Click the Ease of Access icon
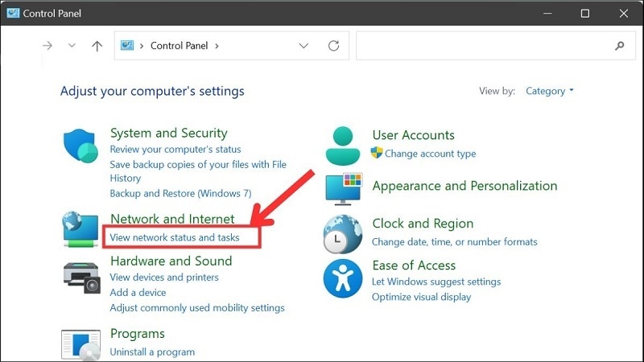Viewport: 644px width, 362px height. tap(343, 278)
